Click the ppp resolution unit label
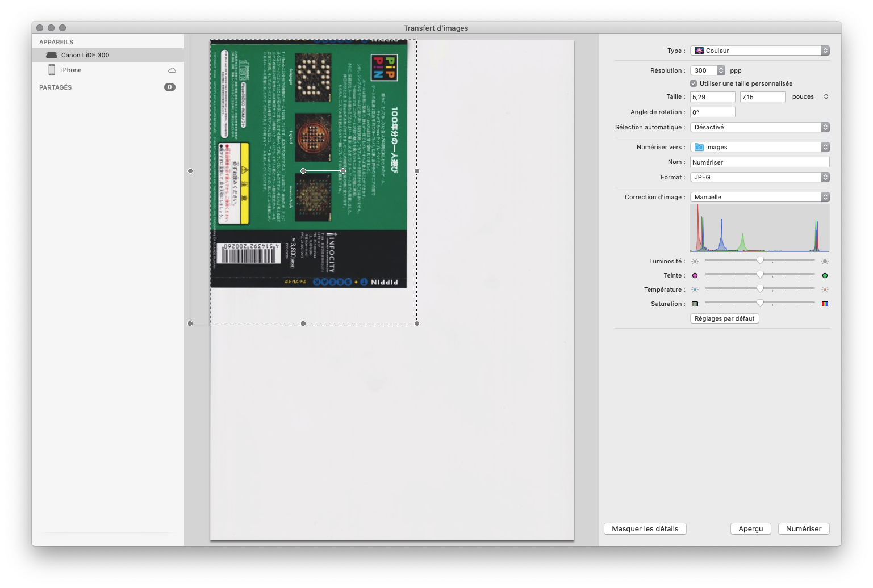The width and height of the screenshot is (873, 588). coord(736,71)
